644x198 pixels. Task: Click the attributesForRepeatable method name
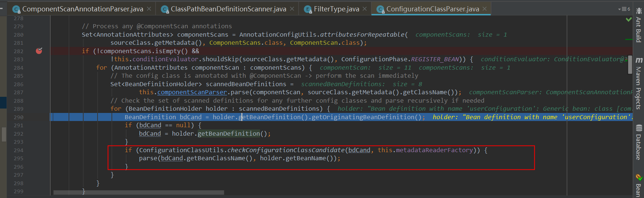point(362,34)
